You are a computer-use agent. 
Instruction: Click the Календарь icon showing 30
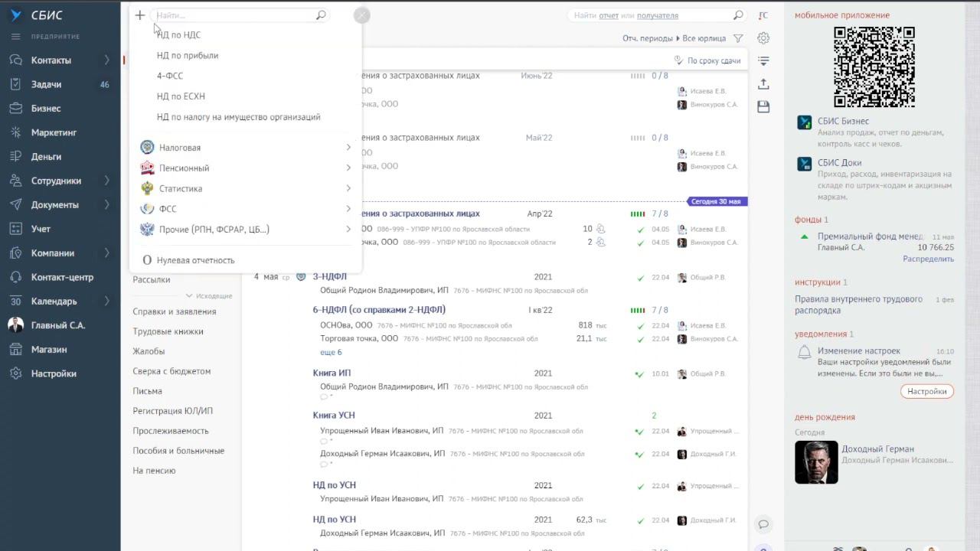pos(15,301)
